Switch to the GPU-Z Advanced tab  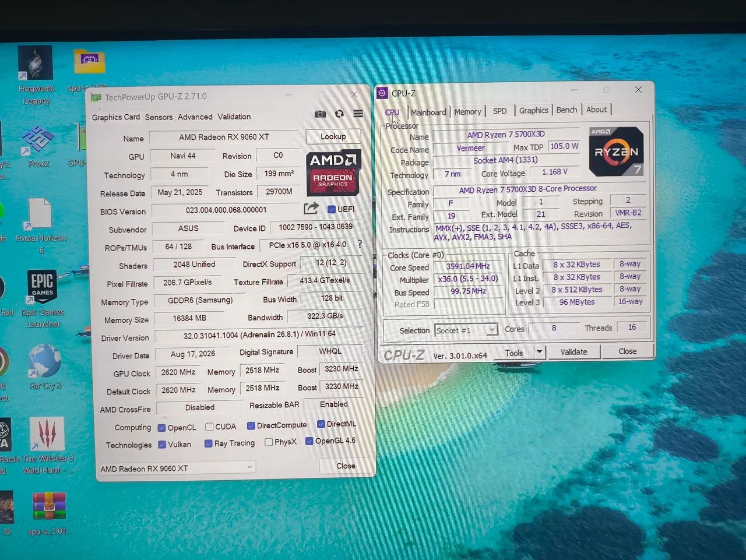point(195,117)
